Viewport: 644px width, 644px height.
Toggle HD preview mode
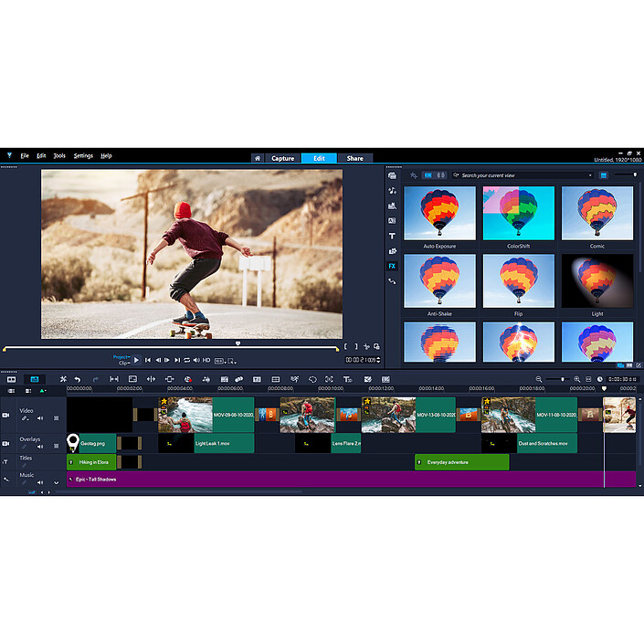[x=206, y=360]
